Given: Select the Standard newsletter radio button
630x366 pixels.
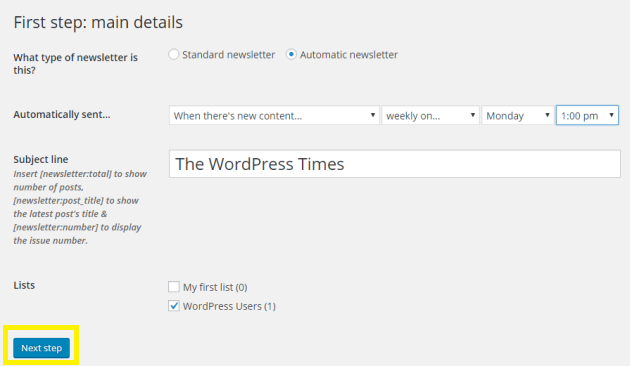Looking at the screenshot, I should [174, 54].
